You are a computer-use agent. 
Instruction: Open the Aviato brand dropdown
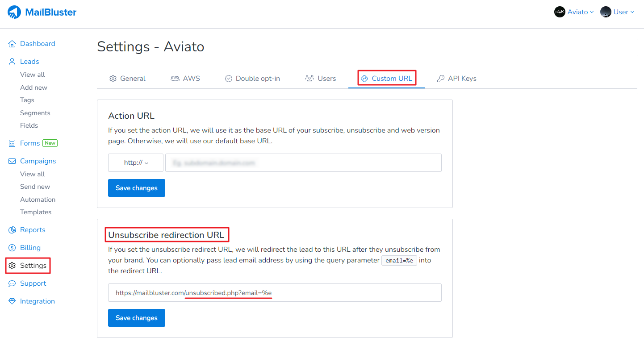click(574, 12)
